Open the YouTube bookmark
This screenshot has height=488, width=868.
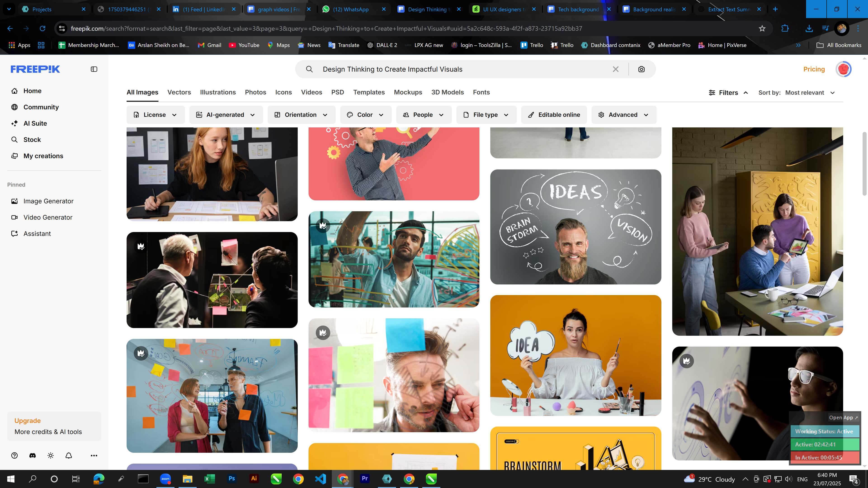[244, 45]
